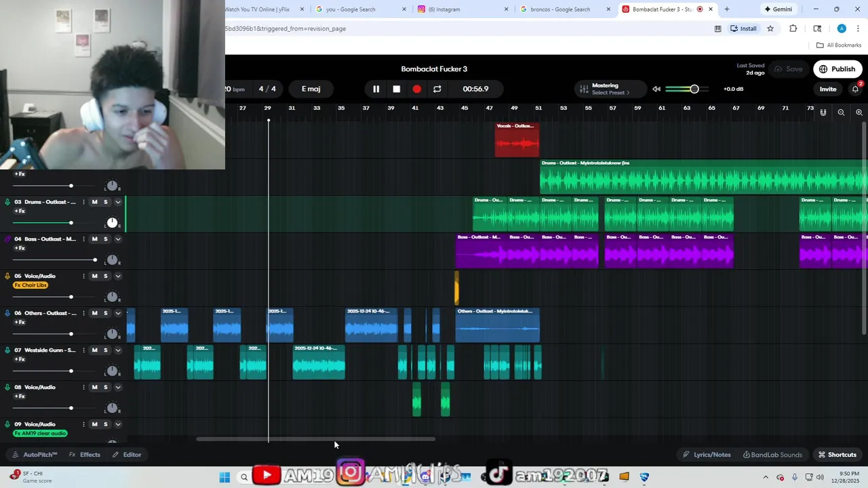Solo track 05 Voice/Audio
Screen dimensions: 868x488
click(x=105, y=276)
